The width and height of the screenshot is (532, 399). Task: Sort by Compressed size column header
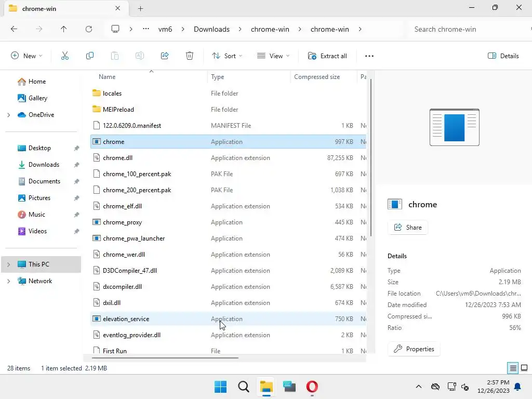[x=317, y=77]
